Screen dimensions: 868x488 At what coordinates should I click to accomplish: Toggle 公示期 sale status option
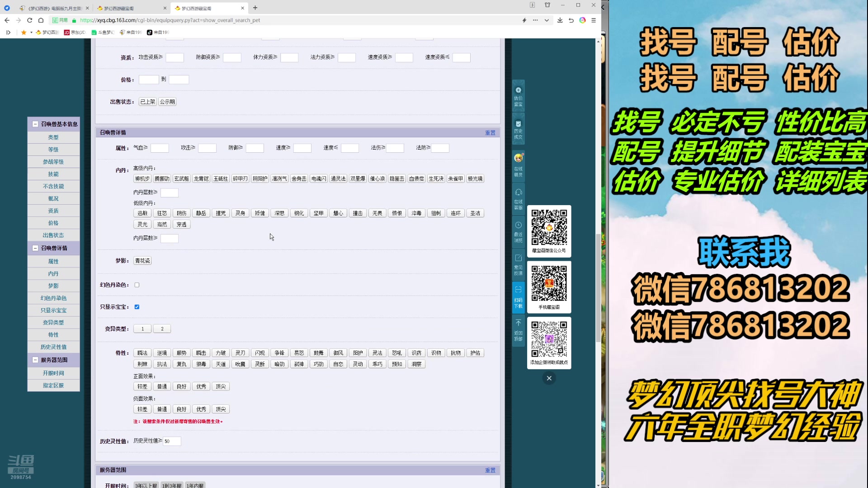[x=167, y=102]
